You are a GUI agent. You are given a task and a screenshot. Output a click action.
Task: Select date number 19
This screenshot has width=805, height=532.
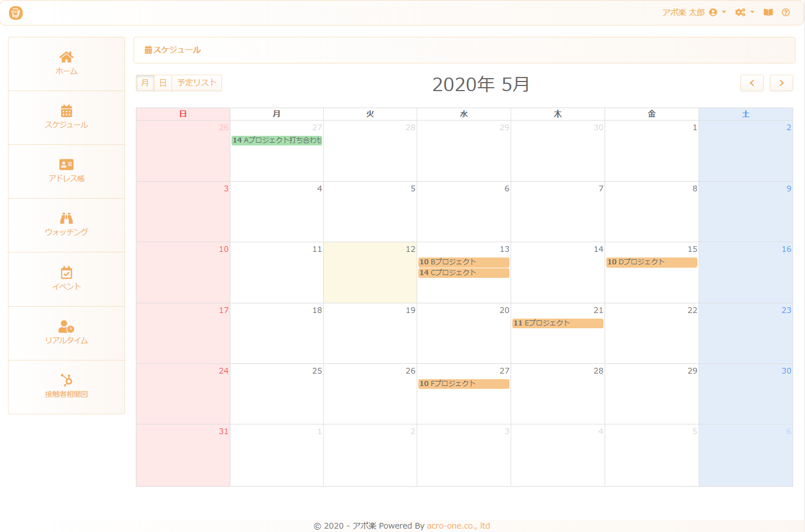(410, 310)
